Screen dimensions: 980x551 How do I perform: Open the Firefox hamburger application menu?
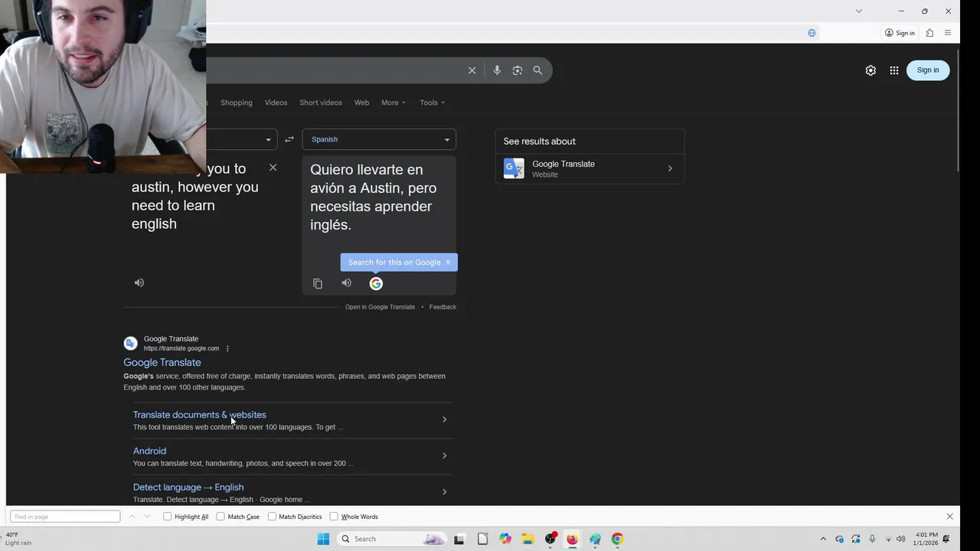tap(948, 33)
